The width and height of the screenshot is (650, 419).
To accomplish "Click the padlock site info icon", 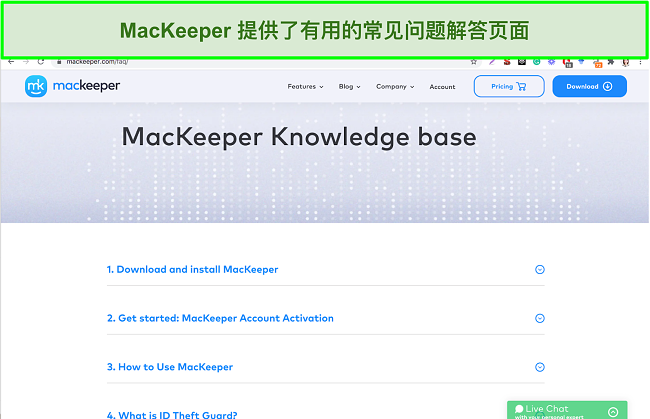I will pos(59,62).
